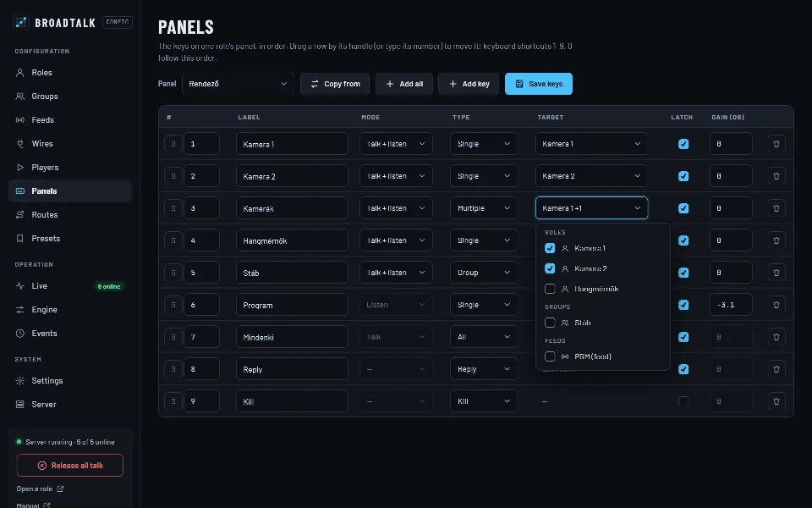This screenshot has height=508, width=812.
Task: Delete the Kamera 1 key row
Action: [x=776, y=144]
